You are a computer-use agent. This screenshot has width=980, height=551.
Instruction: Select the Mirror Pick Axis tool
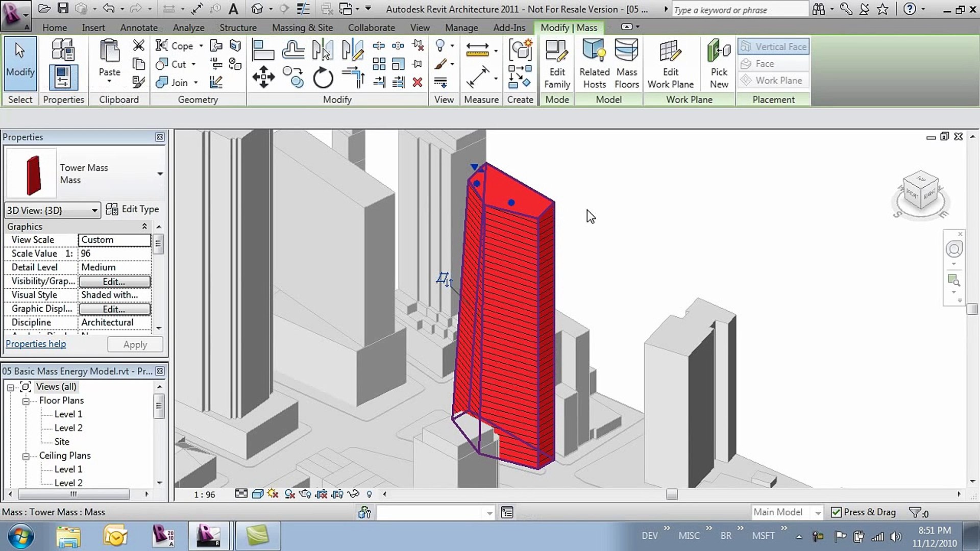[323, 50]
